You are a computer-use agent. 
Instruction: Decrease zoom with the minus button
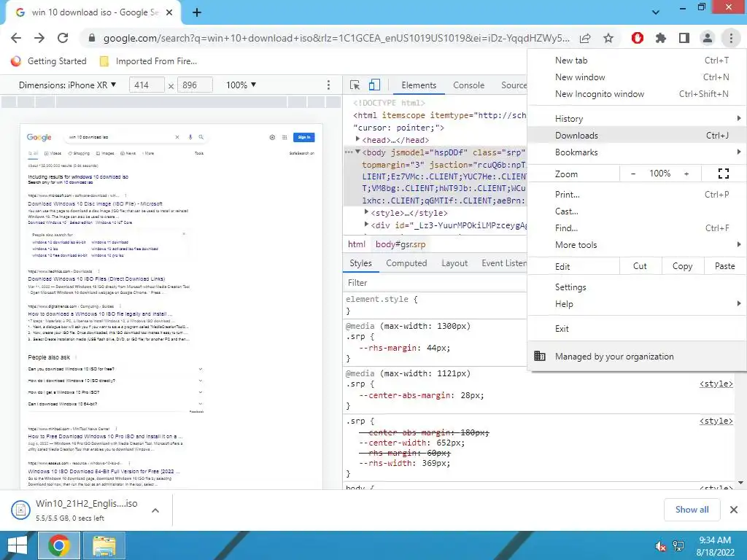click(x=633, y=174)
